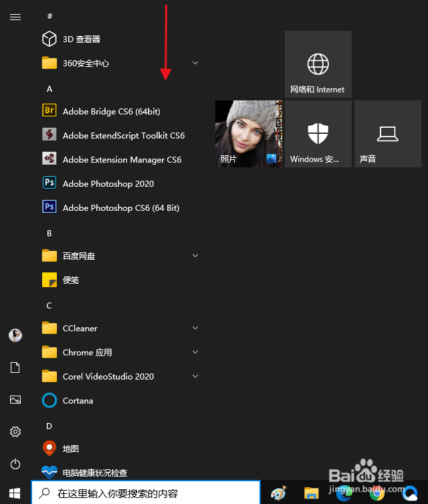Select the Corel VideoStudio 2020 label
The height and width of the screenshot is (504, 428).
pyautogui.click(x=108, y=377)
